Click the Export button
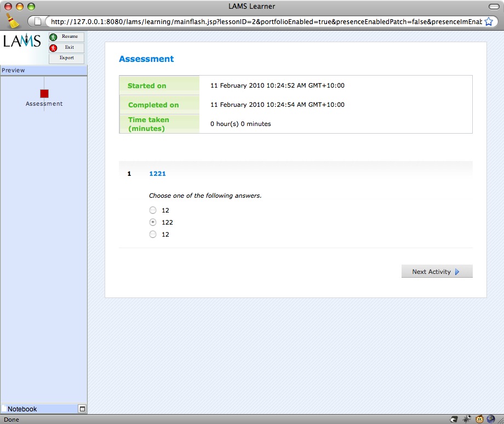The width and height of the screenshot is (504, 424). [x=66, y=58]
